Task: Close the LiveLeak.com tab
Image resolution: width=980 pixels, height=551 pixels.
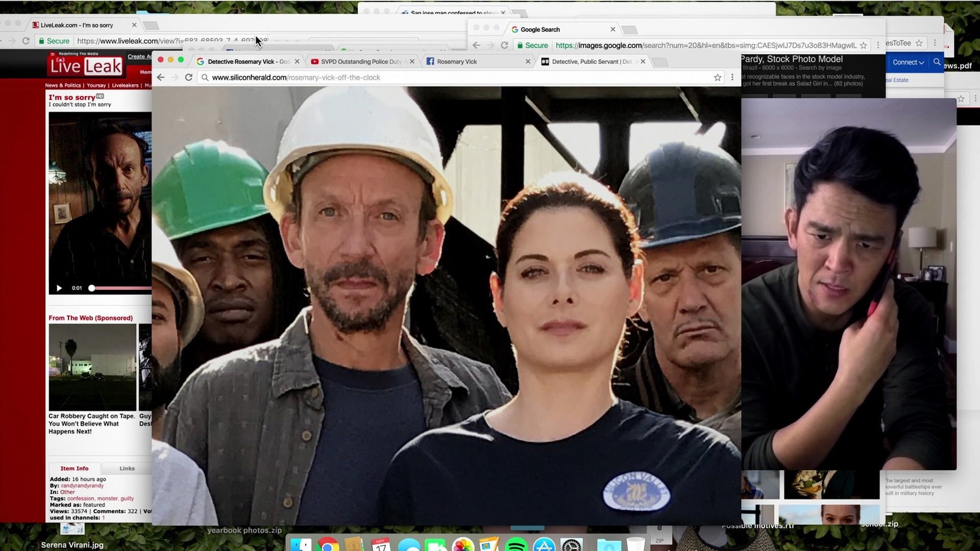Action: coord(135,25)
